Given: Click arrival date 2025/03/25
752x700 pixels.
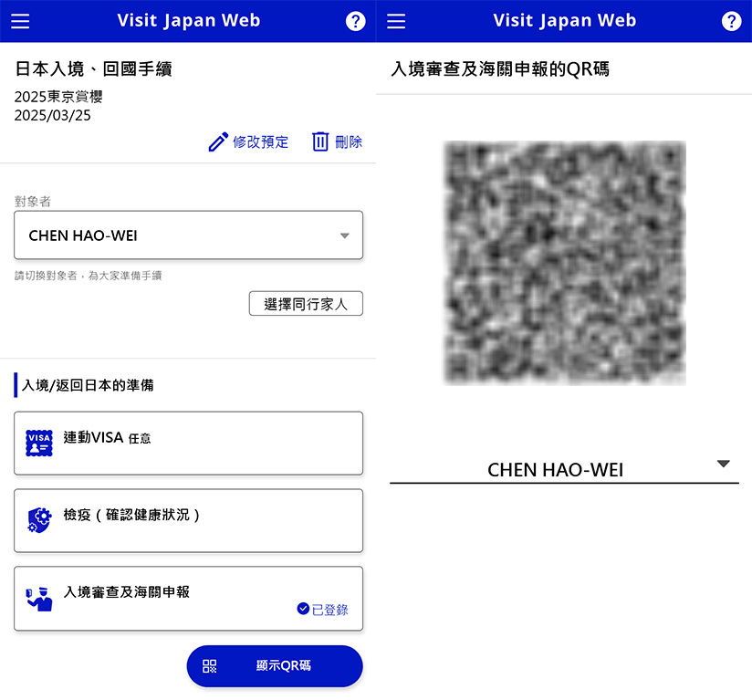Looking at the screenshot, I should 52,116.
